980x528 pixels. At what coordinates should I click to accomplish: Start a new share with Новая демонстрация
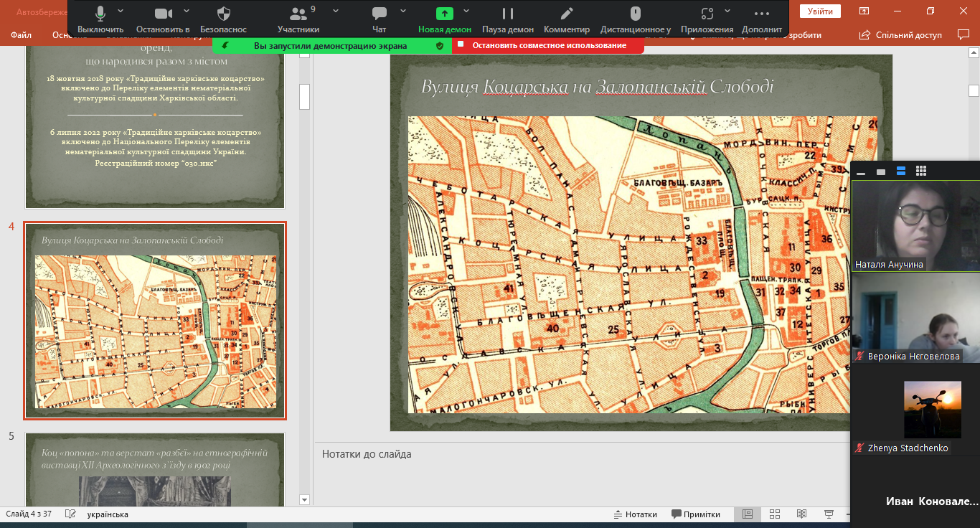pos(445,19)
